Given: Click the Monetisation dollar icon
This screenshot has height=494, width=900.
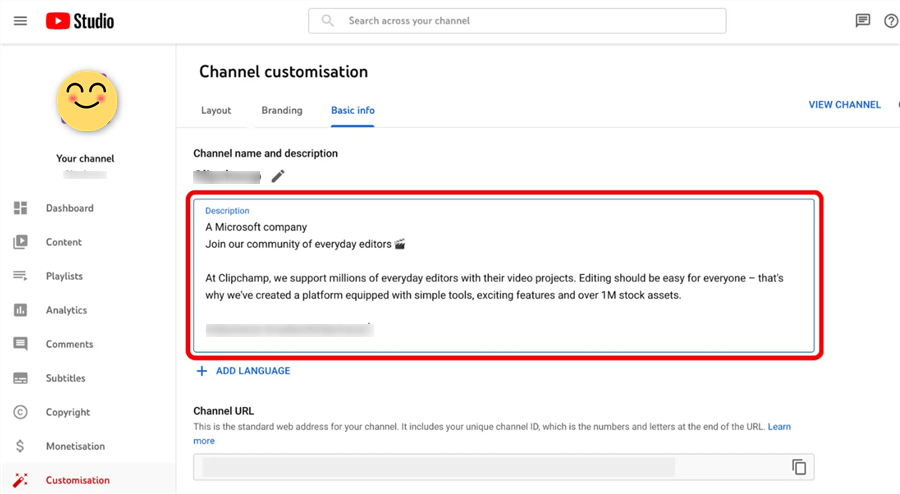Looking at the screenshot, I should [x=20, y=446].
